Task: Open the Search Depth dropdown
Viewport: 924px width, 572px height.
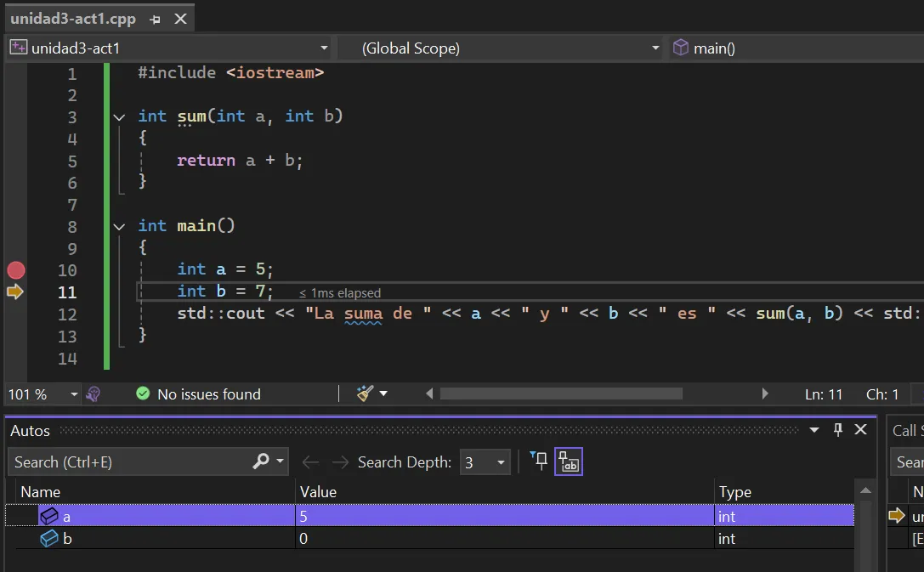Action: 485,462
